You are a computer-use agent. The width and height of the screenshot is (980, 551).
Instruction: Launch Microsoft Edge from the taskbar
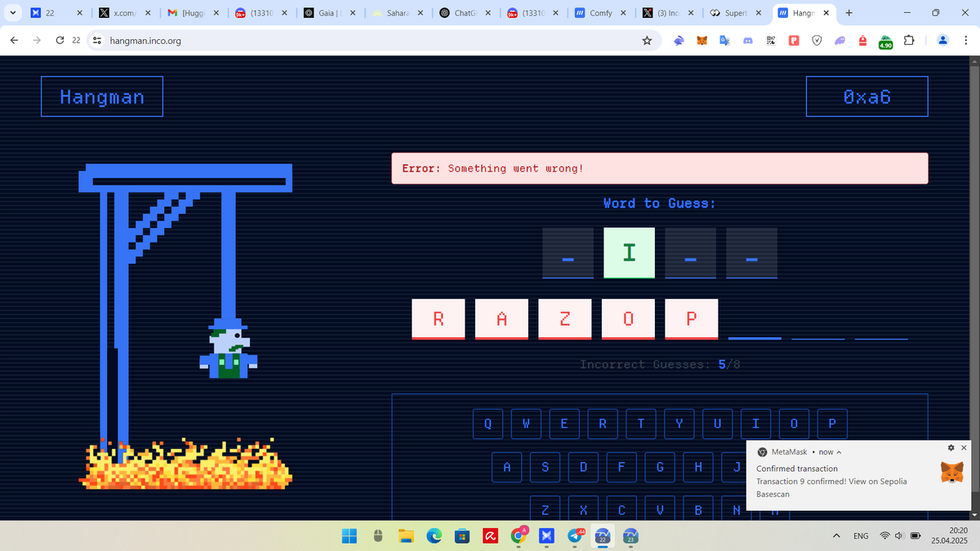[x=434, y=536]
